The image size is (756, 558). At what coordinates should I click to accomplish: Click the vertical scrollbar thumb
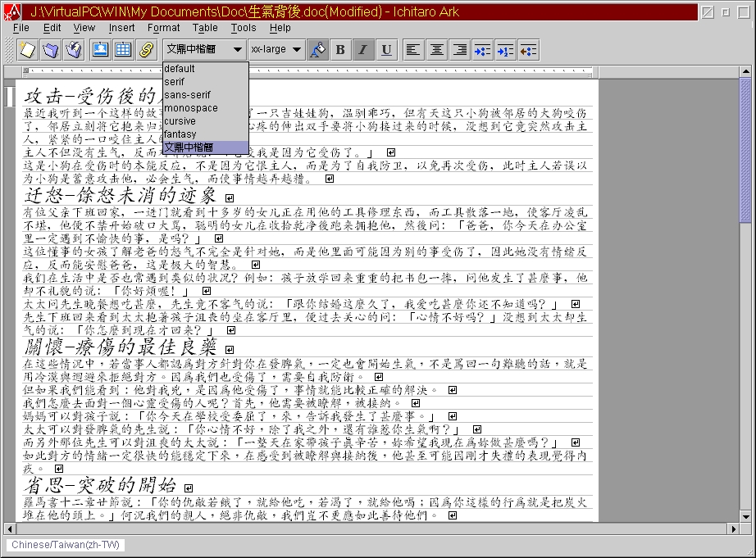[746, 150]
